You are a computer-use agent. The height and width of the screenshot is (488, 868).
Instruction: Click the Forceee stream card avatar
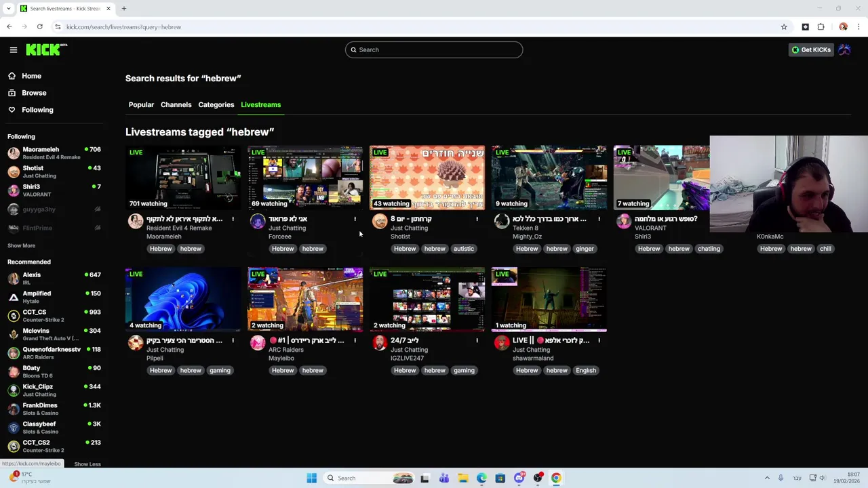point(258,221)
